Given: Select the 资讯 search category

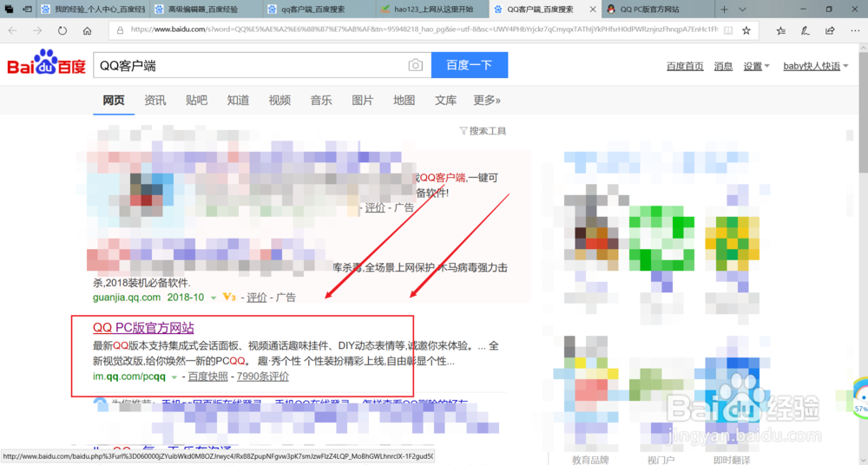Looking at the screenshot, I should coord(155,100).
